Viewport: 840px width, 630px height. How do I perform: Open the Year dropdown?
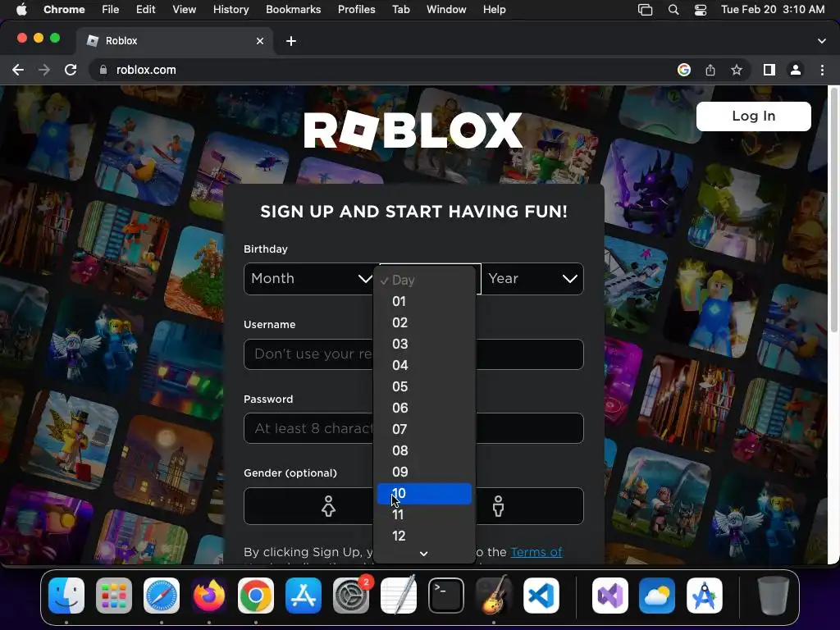pos(532,279)
